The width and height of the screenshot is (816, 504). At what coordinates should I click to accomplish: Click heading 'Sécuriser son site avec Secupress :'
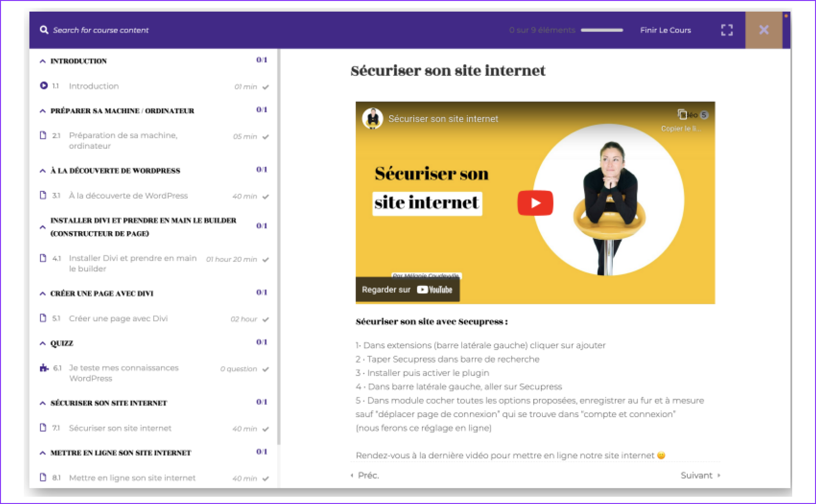(x=432, y=321)
